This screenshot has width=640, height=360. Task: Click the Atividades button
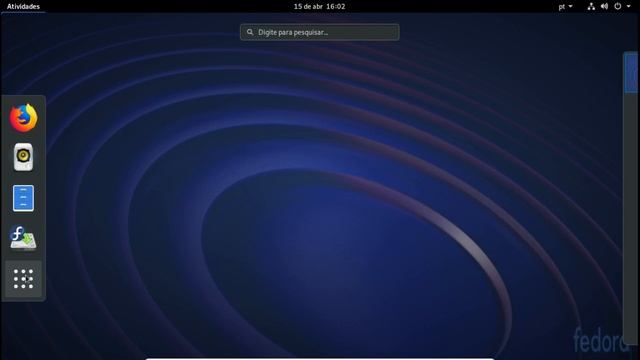click(23, 7)
